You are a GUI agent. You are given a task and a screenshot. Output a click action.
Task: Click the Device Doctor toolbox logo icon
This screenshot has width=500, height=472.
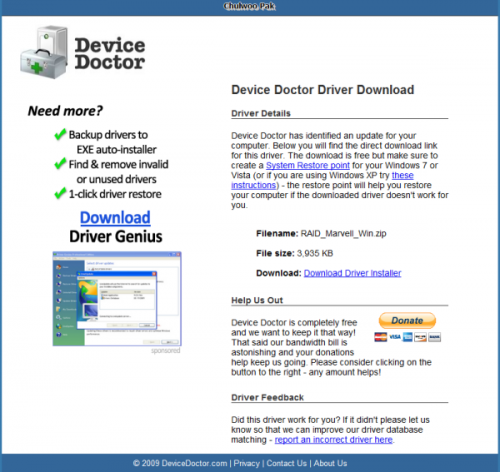44,53
